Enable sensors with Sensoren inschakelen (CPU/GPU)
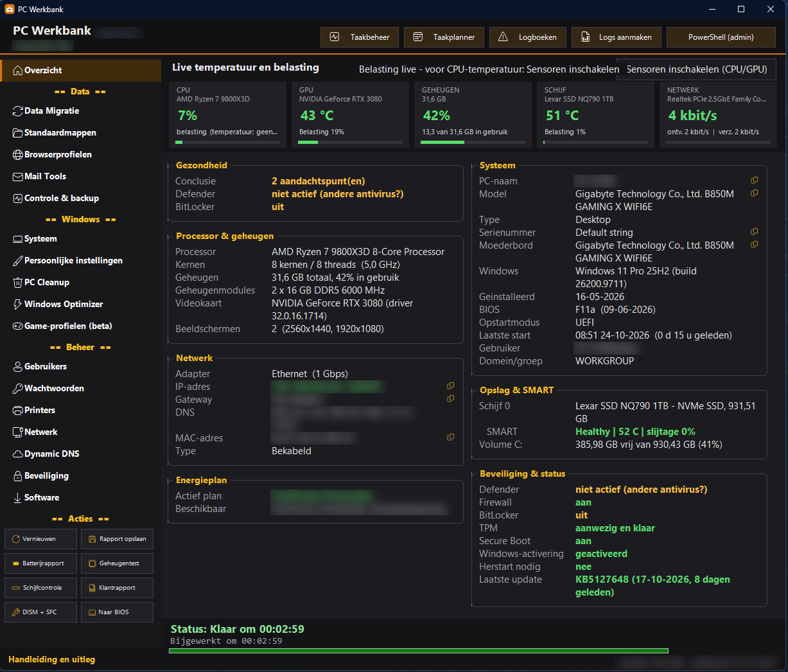 point(696,69)
